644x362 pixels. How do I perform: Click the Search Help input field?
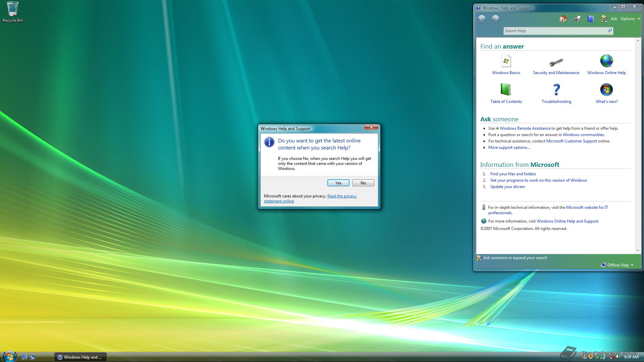pos(555,31)
